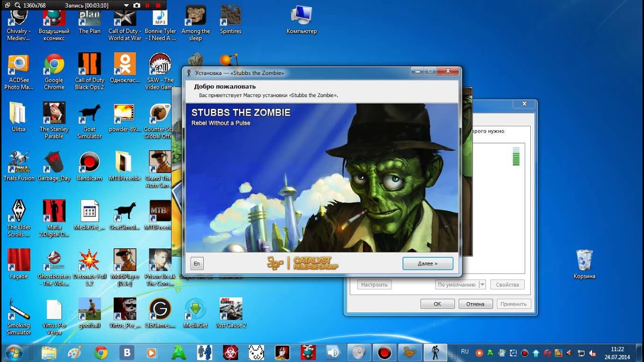Open File Explorer from the taskbar
The width and height of the screenshot is (644, 362).
49,352
